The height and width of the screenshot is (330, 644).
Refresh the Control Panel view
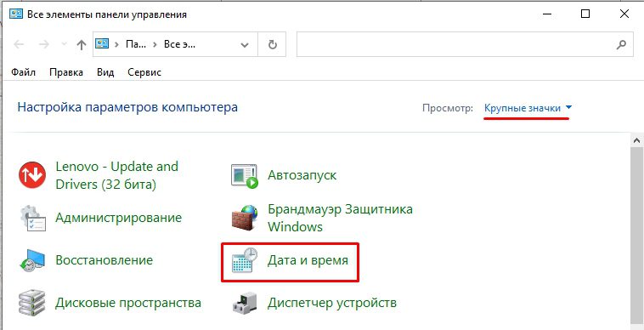coord(273,44)
